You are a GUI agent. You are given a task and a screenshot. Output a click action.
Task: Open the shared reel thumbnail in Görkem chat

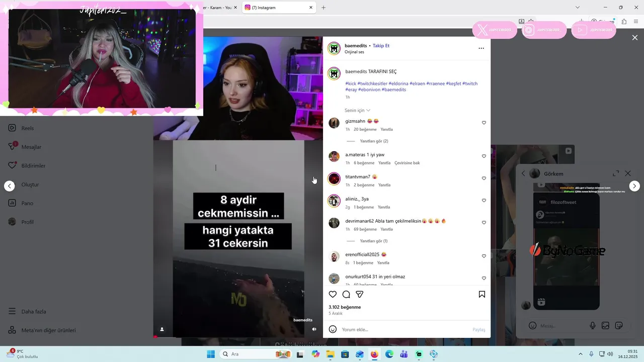click(x=567, y=250)
